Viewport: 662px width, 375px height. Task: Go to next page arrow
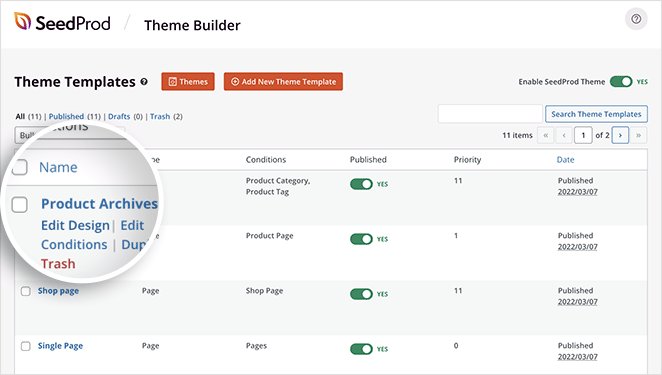620,135
